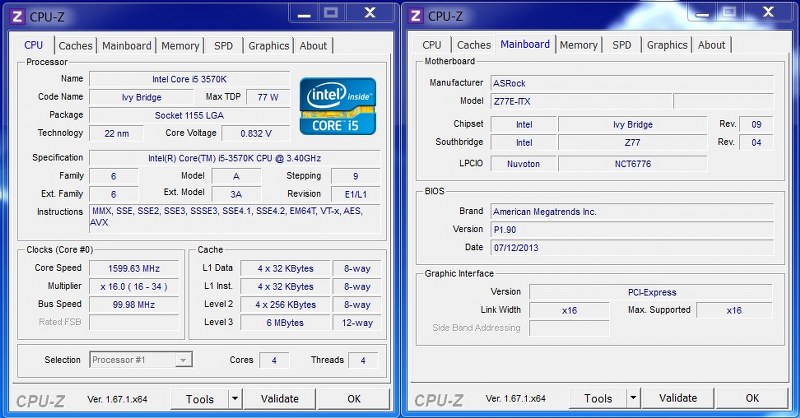Close the right CPU-Z window
Viewport: 800px width, 418px height.
tap(768, 13)
